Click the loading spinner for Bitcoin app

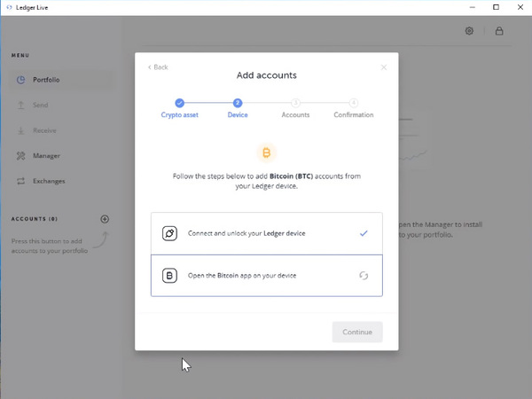pos(364,276)
